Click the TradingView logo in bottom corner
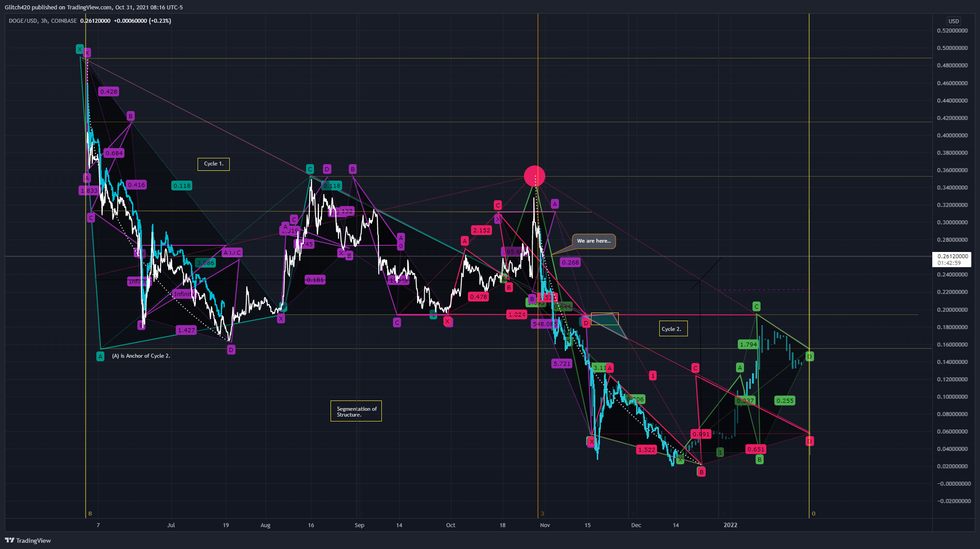Image resolution: width=980 pixels, height=549 pixels. 28,541
